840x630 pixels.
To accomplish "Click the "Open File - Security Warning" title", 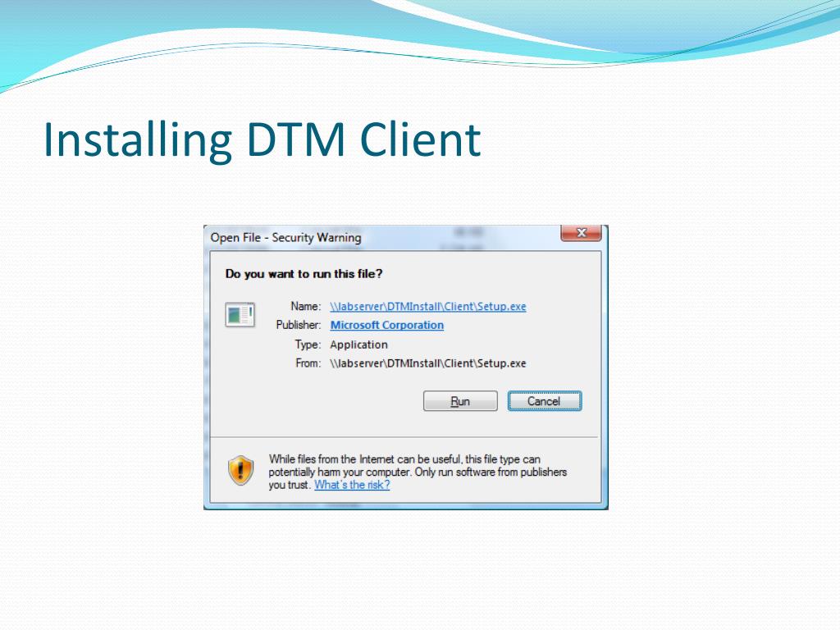I will [x=285, y=237].
